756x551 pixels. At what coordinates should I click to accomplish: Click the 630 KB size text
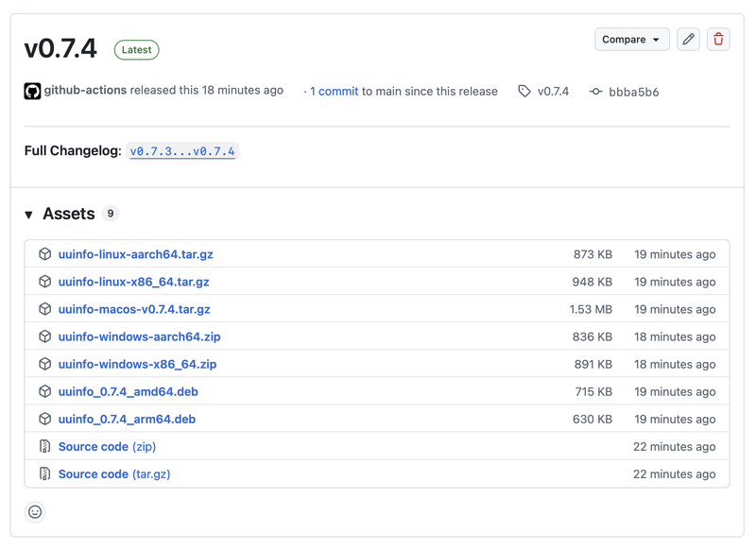click(593, 419)
